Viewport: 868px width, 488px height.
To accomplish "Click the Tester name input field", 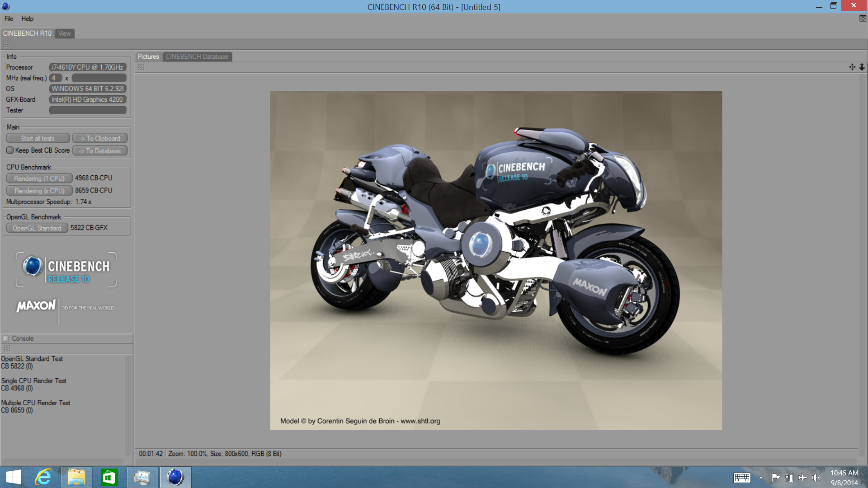I will (x=88, y=110).
